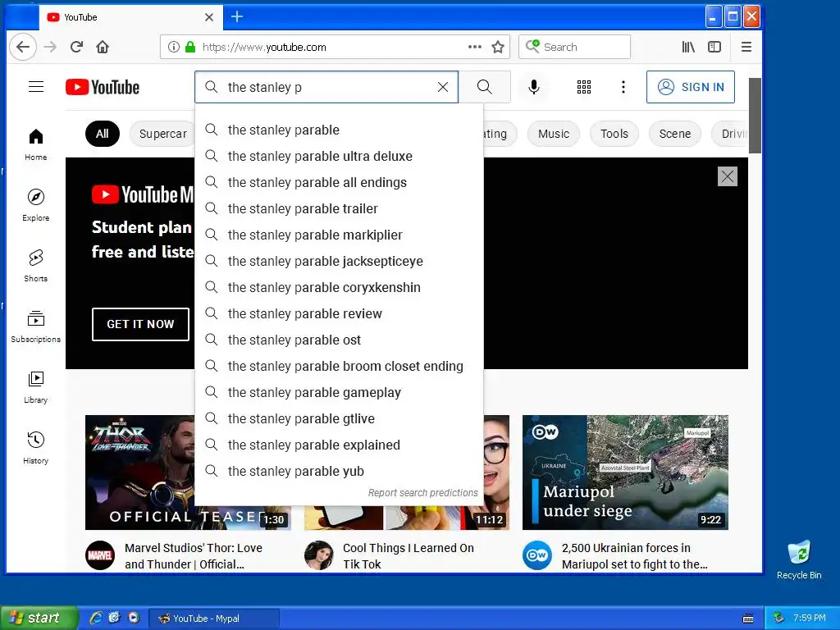Select suggestion 'the stanley parable markiplier'
This screenshot has width=840, height=630.
(339, 235)
